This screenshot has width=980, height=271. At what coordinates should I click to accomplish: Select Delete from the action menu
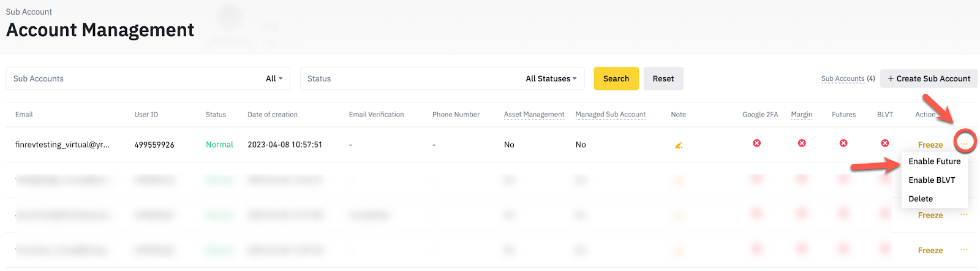pos(921,199)
